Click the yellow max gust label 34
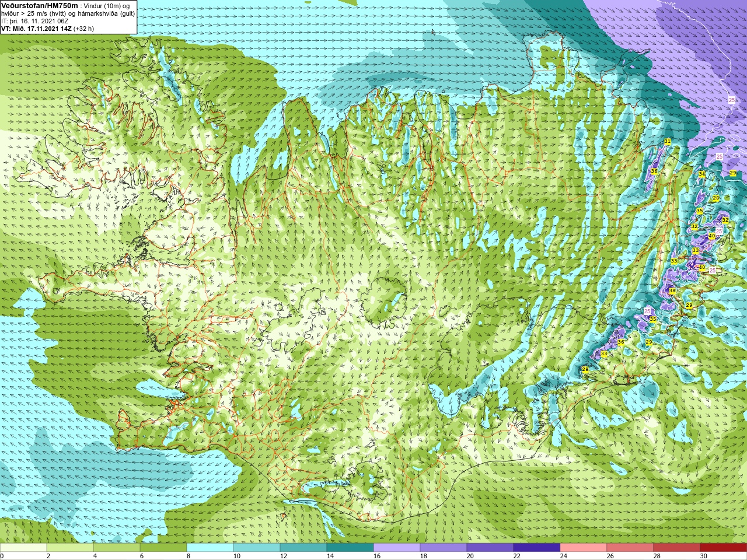Viewport: 747px width, 560px height. 702,174
